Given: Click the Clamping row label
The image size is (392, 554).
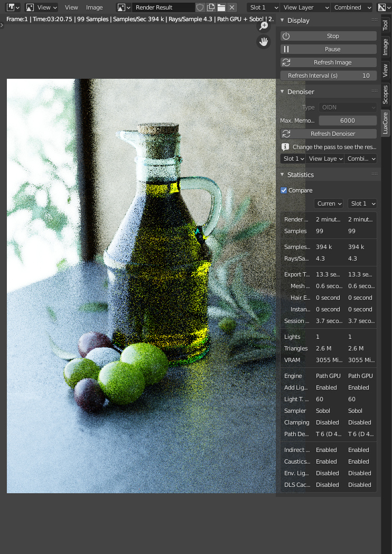Looking at the screenshot, I should coord(297,422).
